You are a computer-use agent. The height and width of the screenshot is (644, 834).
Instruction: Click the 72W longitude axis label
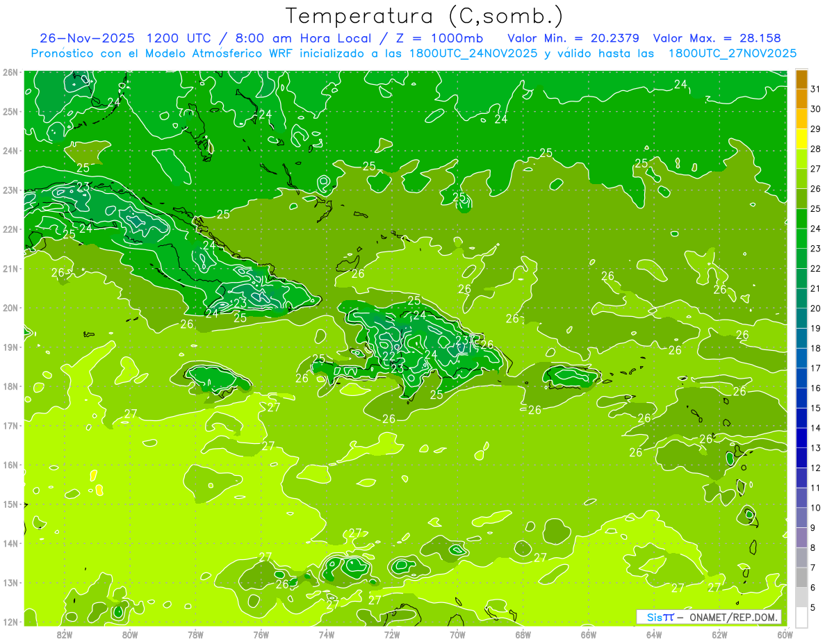coord(392,634)
